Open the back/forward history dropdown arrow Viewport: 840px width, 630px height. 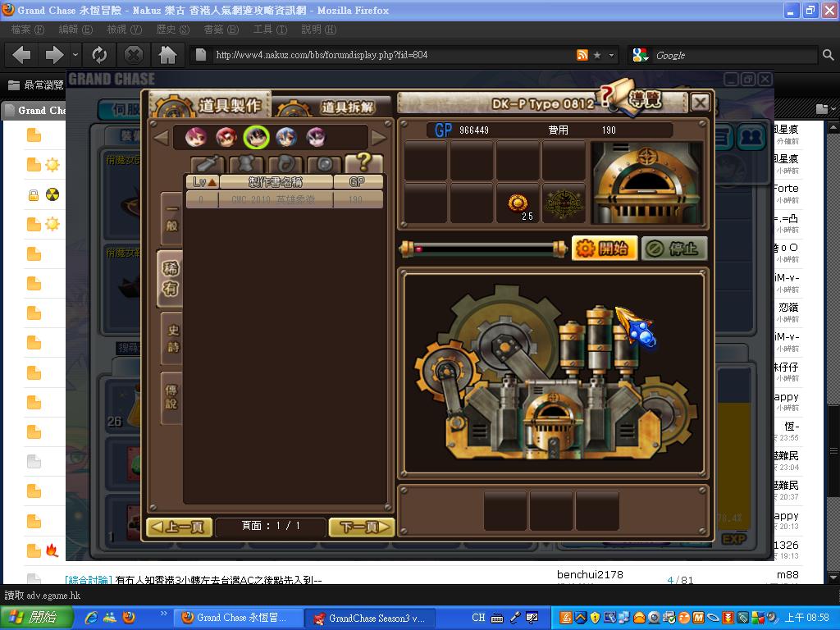coord(75,55)
